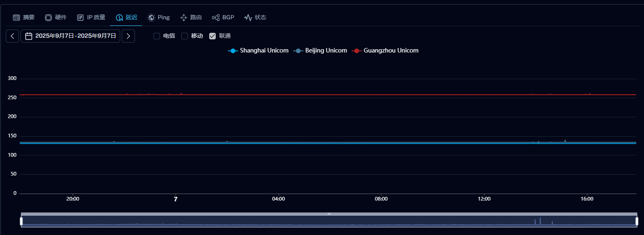Click the BGP network icon
Image resolution: width=644 pixels, height=235 pixels.
[x=216, y=18]
